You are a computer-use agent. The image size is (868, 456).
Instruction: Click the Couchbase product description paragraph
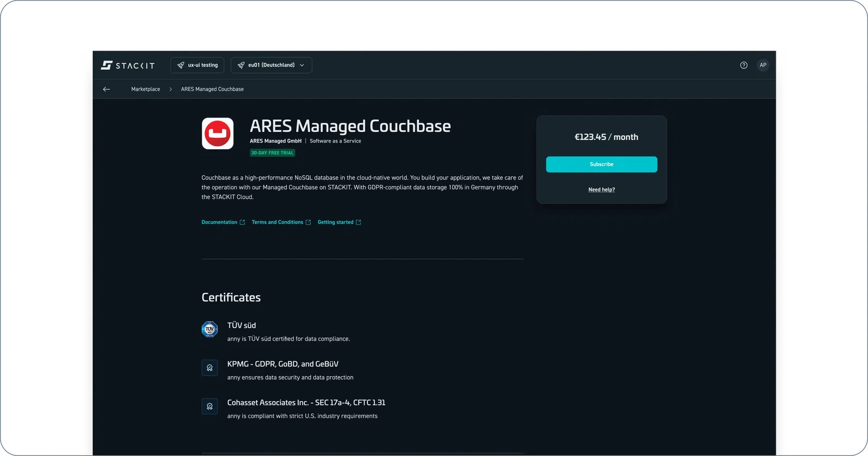pyautogui.click(x=362, y=187)
